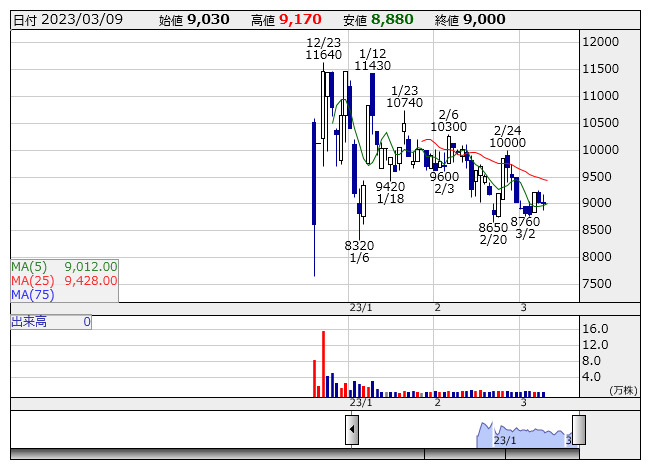653x470 pixels.
Task: Click the 12000 price axis label
Action: pyautogui.click(x=601, y=42)
